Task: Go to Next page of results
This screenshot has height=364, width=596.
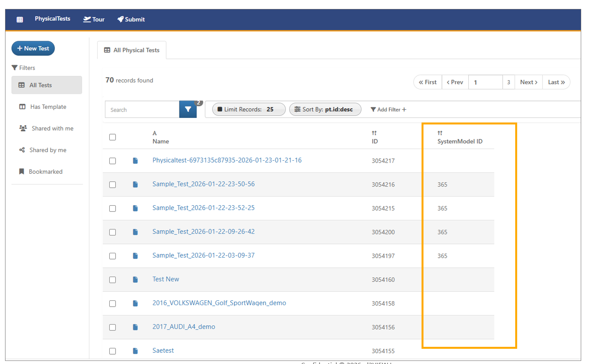Action: (528, 82)
